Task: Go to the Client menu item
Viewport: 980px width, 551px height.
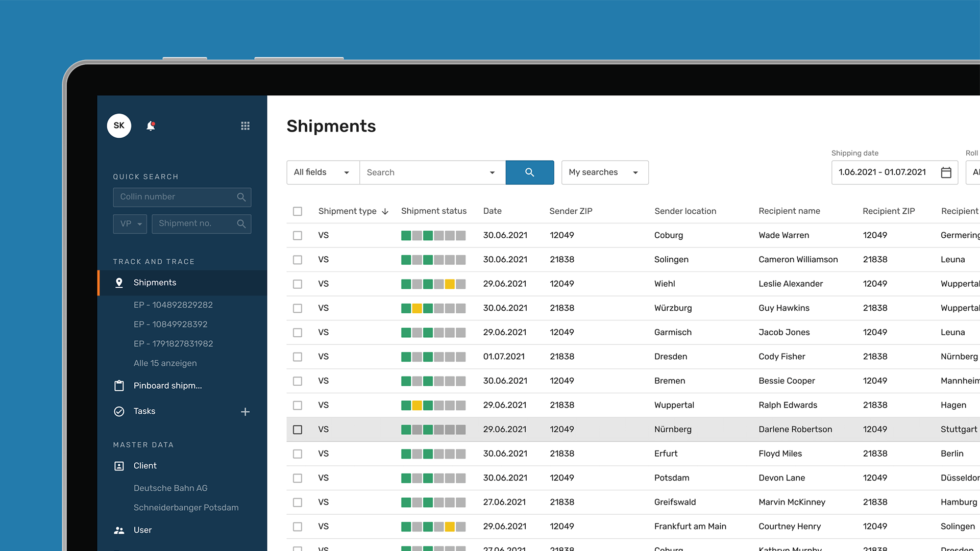Action: click(145, 466)
